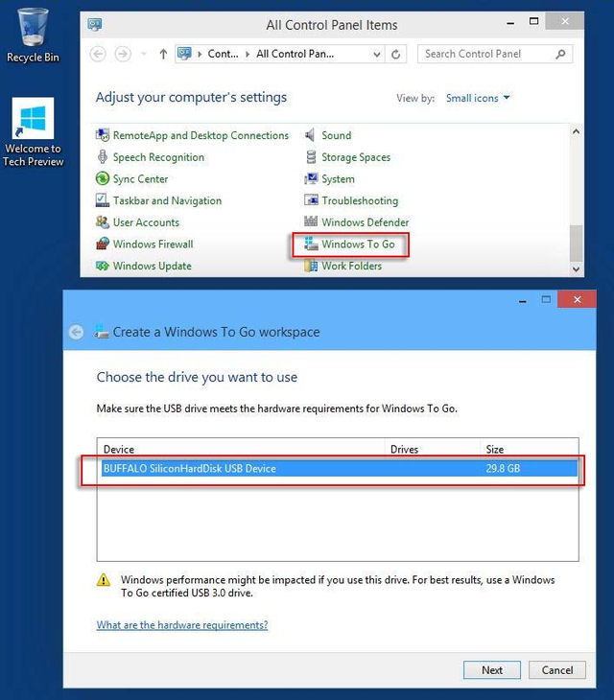Go back in Windows To Go wizard
614x700 pixels.
point(77,332)
